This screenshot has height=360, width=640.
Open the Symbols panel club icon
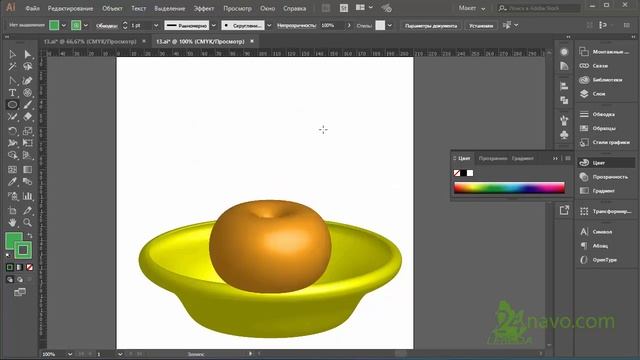pyautogui.click(x=564, y=135)
